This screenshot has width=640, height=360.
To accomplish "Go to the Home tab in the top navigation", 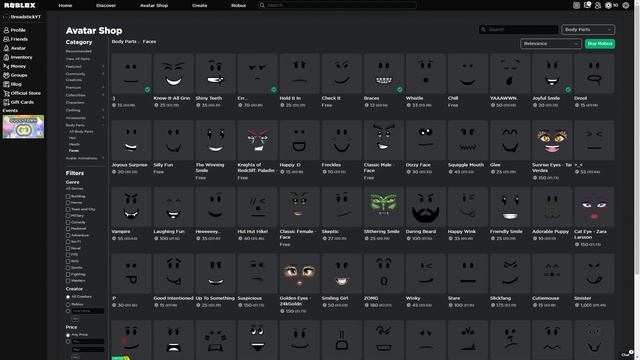I will coord(65,5).
